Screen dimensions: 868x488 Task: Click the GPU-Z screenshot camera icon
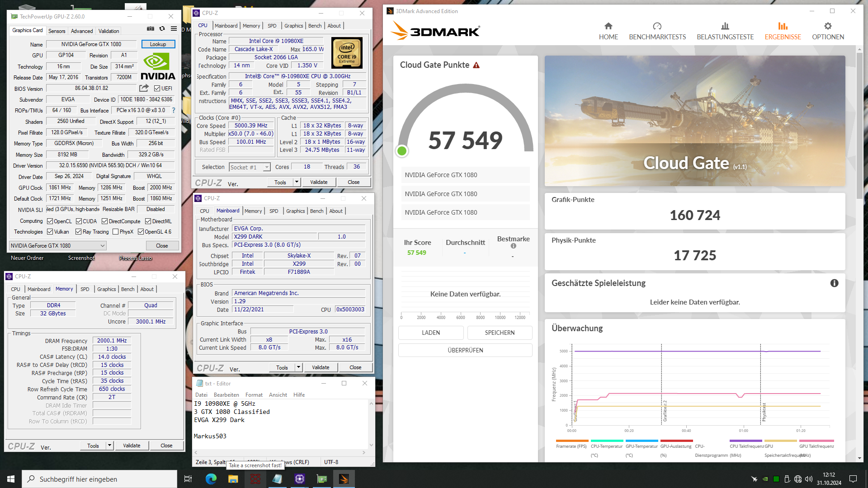coord(151,29)
